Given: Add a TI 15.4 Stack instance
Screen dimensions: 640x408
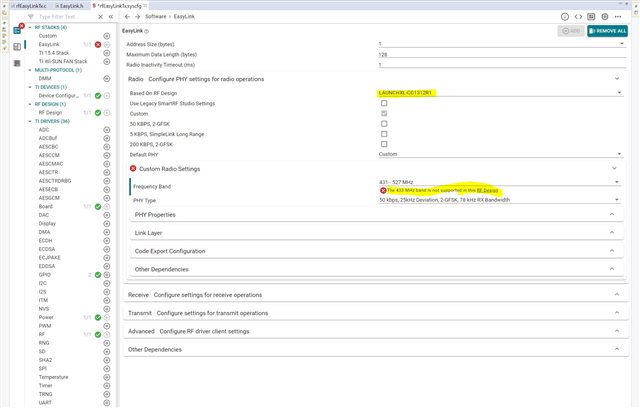Looking at the screenshot, I should pos(107,53).
